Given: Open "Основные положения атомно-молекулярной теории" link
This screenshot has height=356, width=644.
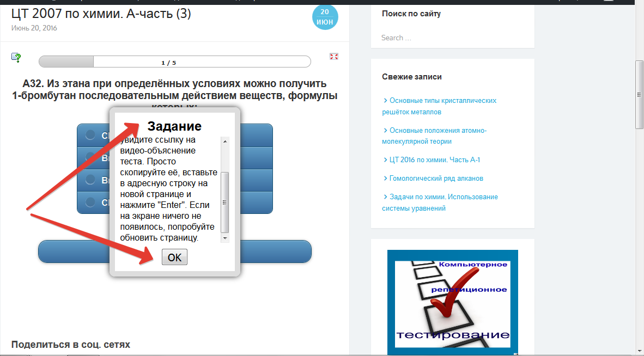Looking at the screenshot, I should (x=434, y=136).
